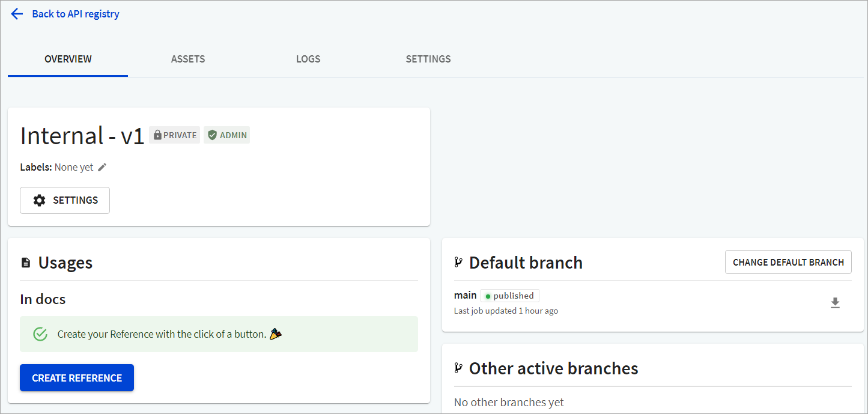Image resolution: width=868 pixels, height=414 pixels.
Task: Open the Logs tab
Action: tap(308, 59)
